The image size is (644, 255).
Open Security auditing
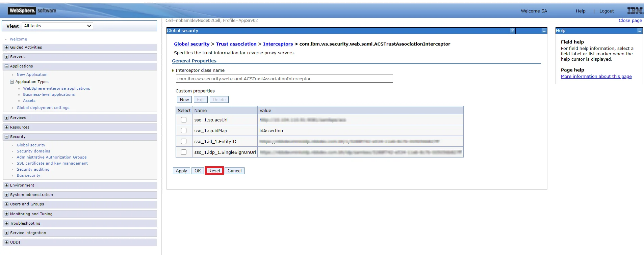33,169
